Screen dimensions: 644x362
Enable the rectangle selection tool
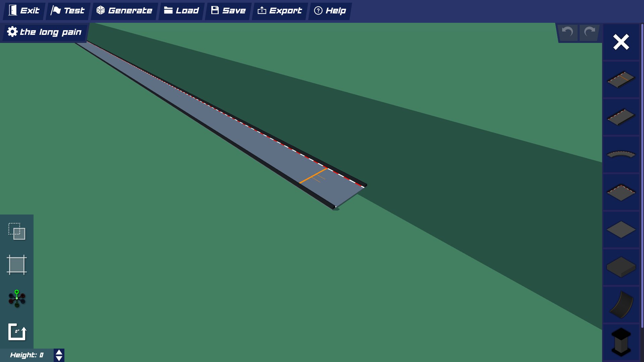[x=16, y=265]
